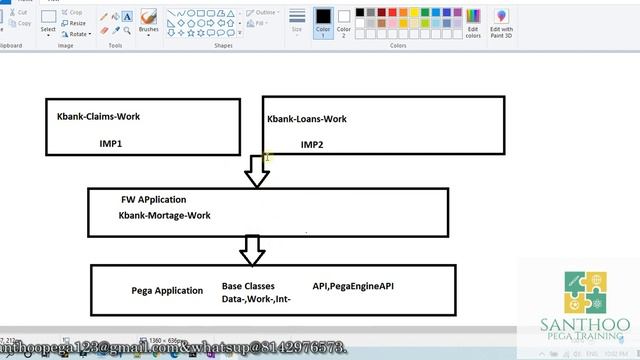Screen dimensions: 640x360
Task: Click the Resize button
Action: (x=74, y=23)
